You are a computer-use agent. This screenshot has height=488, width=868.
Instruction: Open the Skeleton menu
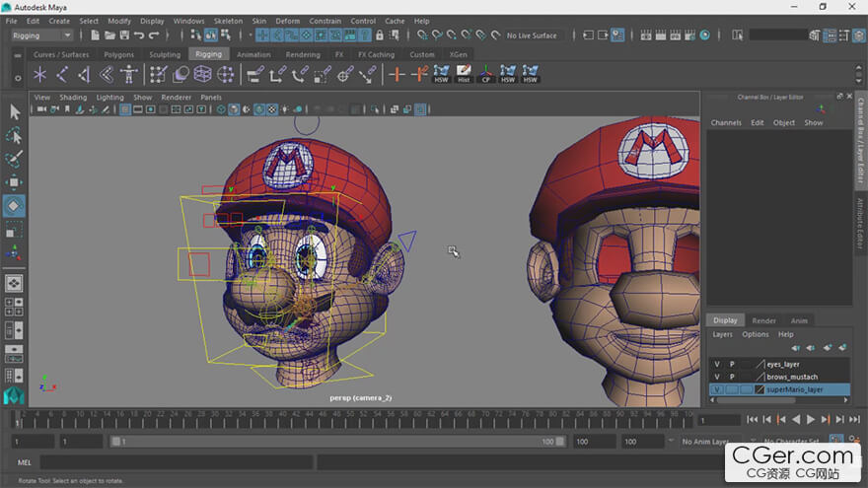coord(227,21)
